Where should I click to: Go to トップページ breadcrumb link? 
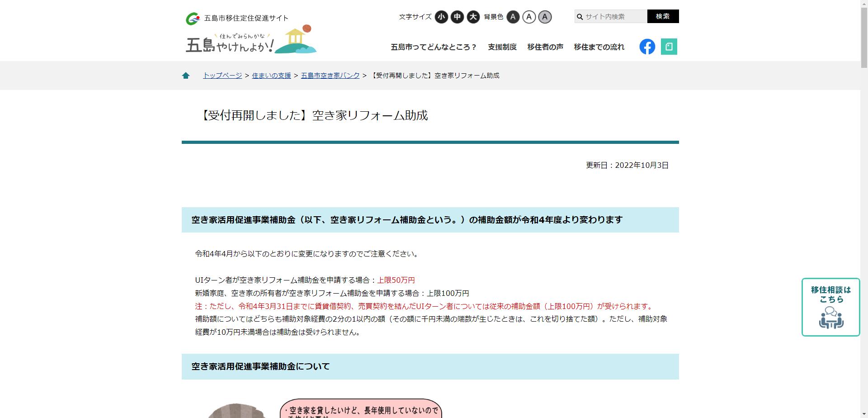pos(222,76)
